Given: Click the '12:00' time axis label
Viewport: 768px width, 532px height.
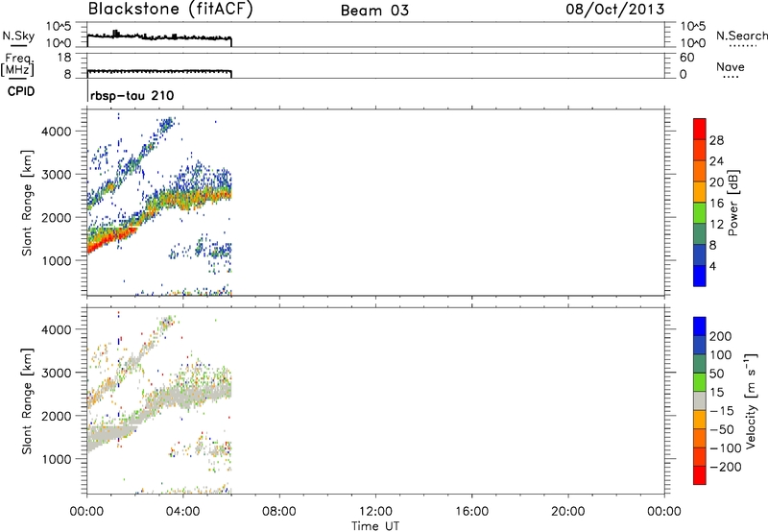Looking at the screenshot, I should pos(375,512).
